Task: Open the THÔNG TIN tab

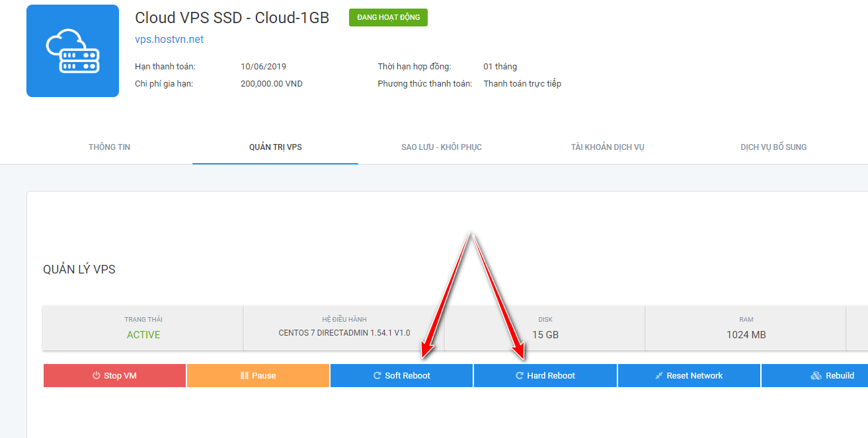Action: pos(110,147)
